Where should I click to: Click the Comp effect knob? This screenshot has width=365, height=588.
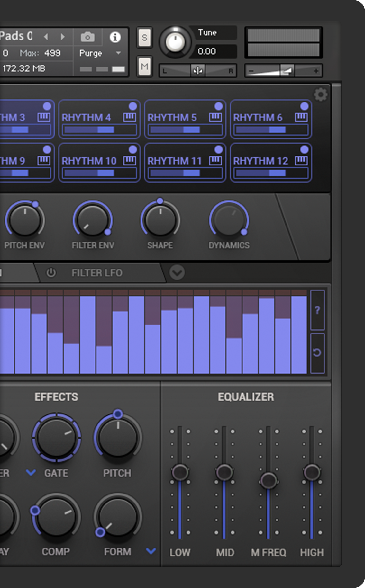(56, 517)
